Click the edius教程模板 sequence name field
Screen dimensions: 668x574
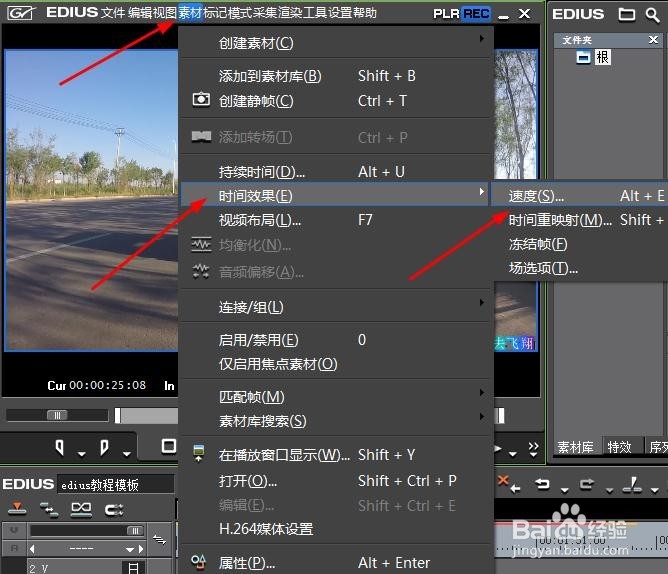coord(115,485)
